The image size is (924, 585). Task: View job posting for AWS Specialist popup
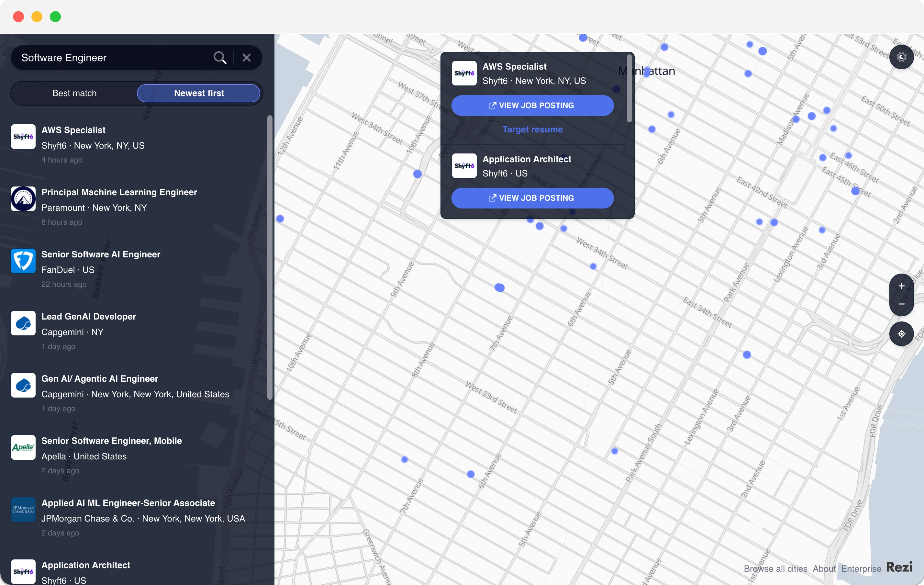[532, 106]
